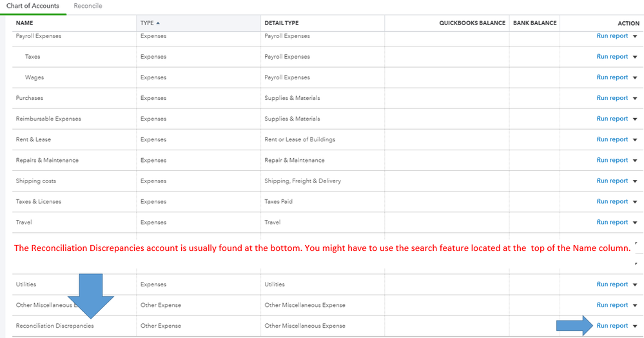The width and height of the screenshot is (644, 338).
Task: Run report for Rent & Lease
Action: pyautogui.click(x=612, y=139)
